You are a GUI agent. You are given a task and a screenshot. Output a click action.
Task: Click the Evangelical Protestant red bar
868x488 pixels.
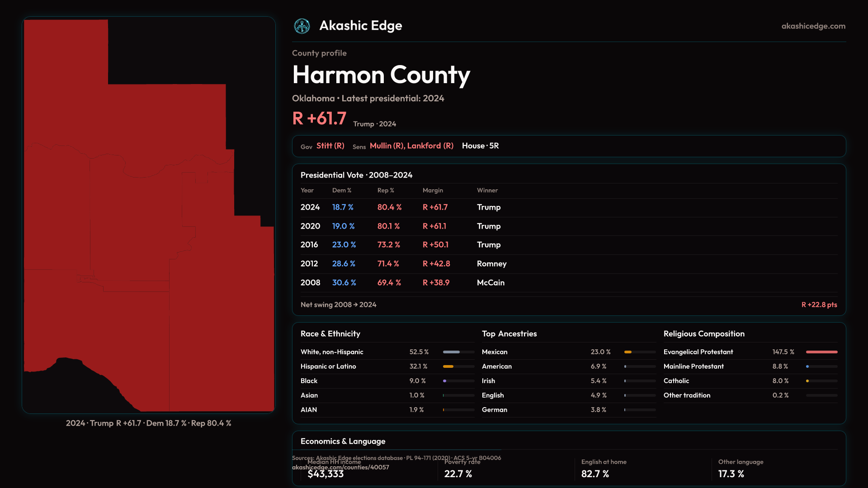coord(821,352)
